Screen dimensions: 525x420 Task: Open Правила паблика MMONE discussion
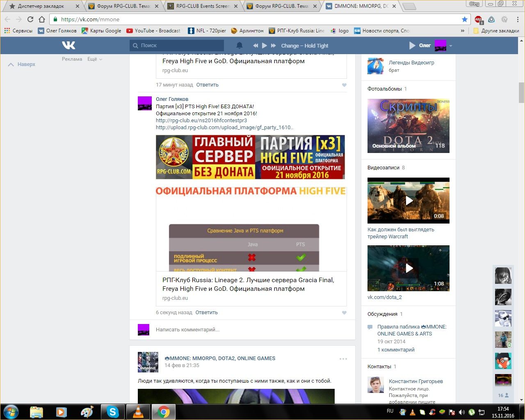412,330
